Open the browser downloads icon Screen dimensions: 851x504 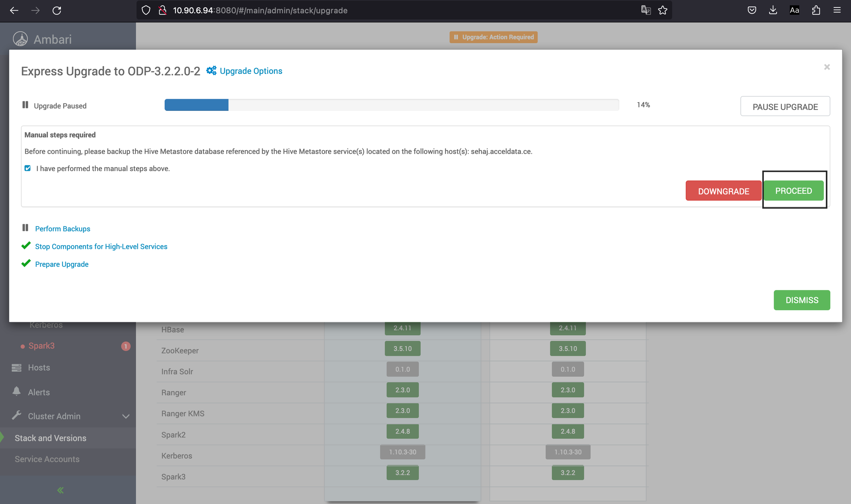773,10
